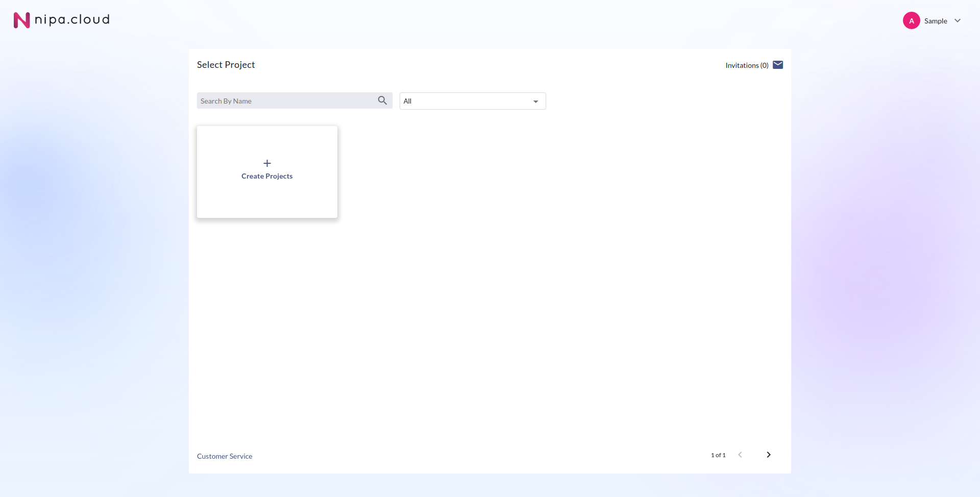Screen dimensions: 980x497
Task: Open the Invitations (0) link
Action: coord(746,65)
